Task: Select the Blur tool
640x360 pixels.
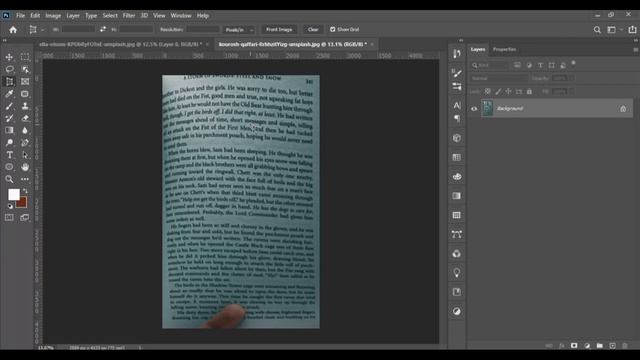Action: click(25, 130)
